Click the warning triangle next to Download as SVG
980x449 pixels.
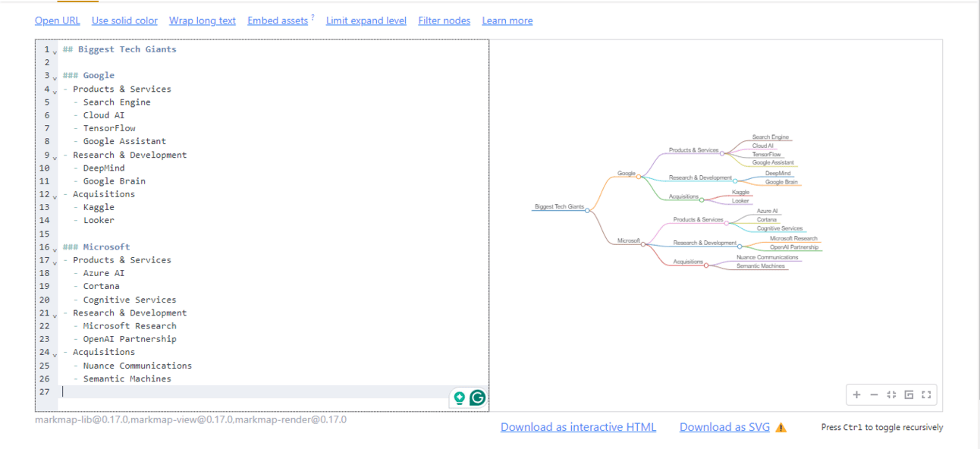pyautogui.click(x=781, y=428)
